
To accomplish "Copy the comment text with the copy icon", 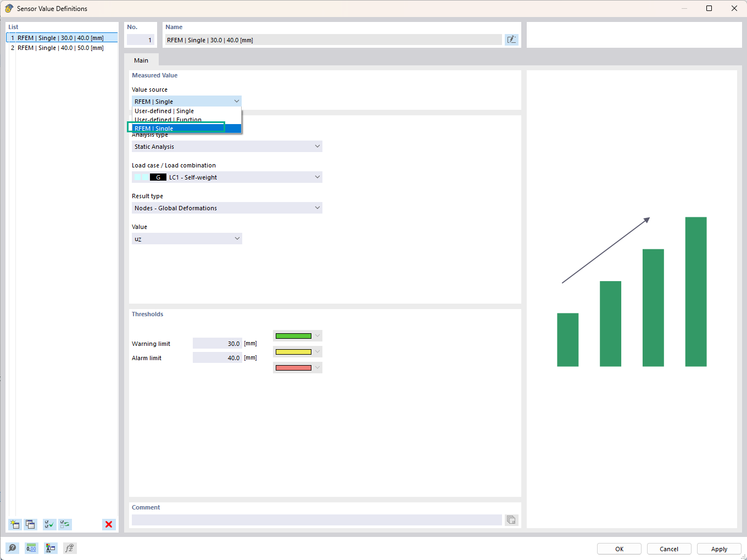I will click(x=511, y=519).
